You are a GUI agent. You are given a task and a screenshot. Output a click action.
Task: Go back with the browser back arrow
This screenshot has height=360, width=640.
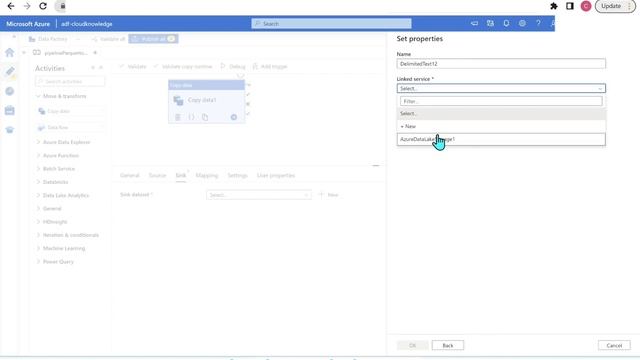[x=11, y=6]
